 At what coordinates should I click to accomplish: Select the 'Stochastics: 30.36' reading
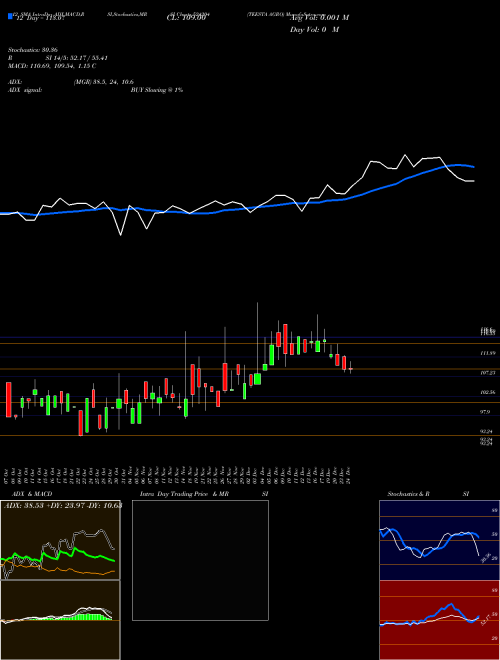(32, 50)
